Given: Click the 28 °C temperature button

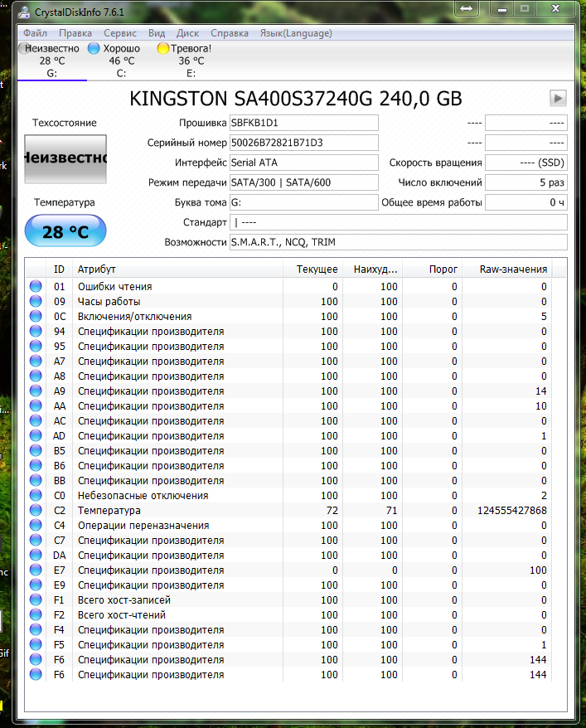Looking at the screenshot, I should click(65, 231).
